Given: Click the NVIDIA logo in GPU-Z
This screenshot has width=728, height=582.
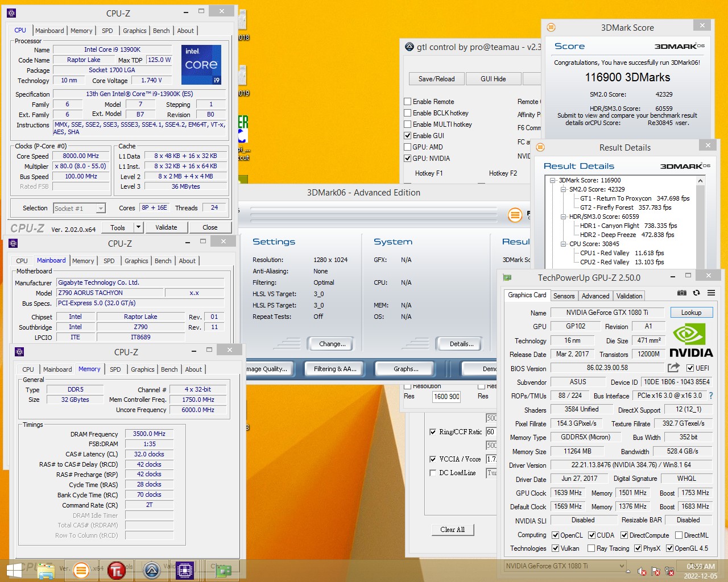Looking at the screenshot, I should coord(691,340).
